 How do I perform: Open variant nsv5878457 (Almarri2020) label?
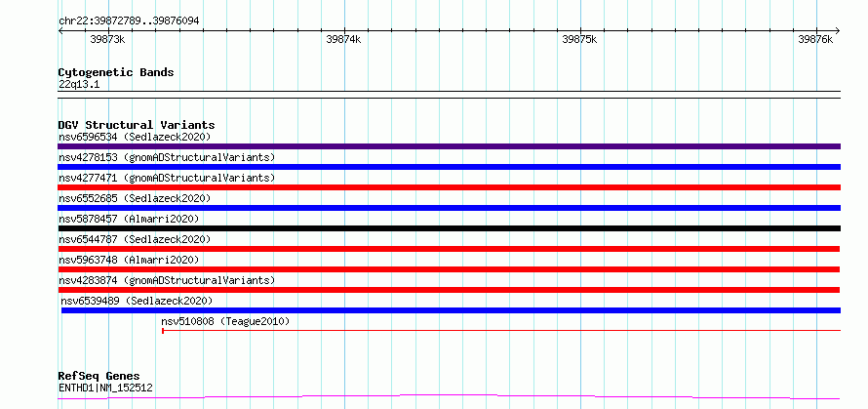tap(129, 219)
